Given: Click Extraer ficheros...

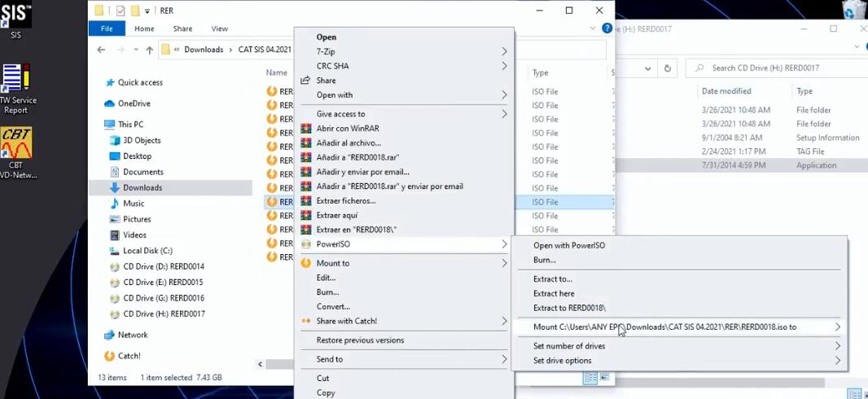Looking at the screenshot, I should click(x=404, y=201).
